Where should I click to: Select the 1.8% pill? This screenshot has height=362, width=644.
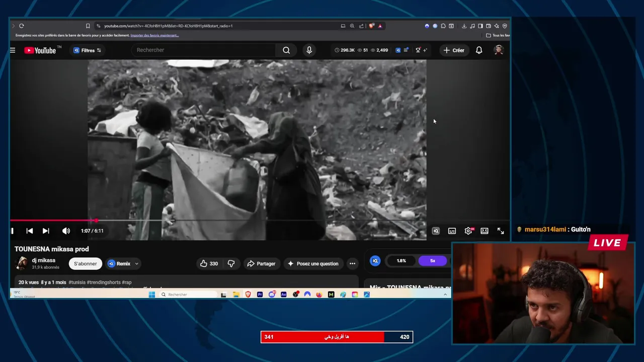[x=401, y=260]
